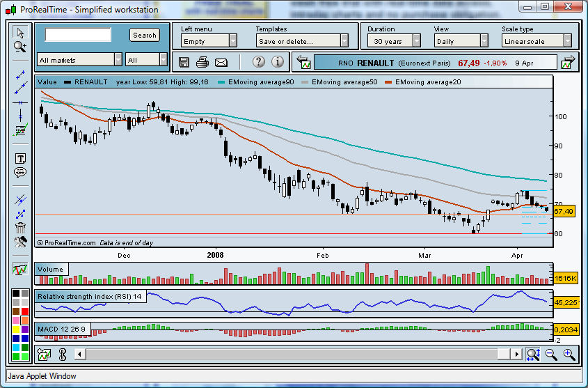Open the 'All' category dropdown
This screenshot has height=388, width=588.
click(x=146, y=60)
